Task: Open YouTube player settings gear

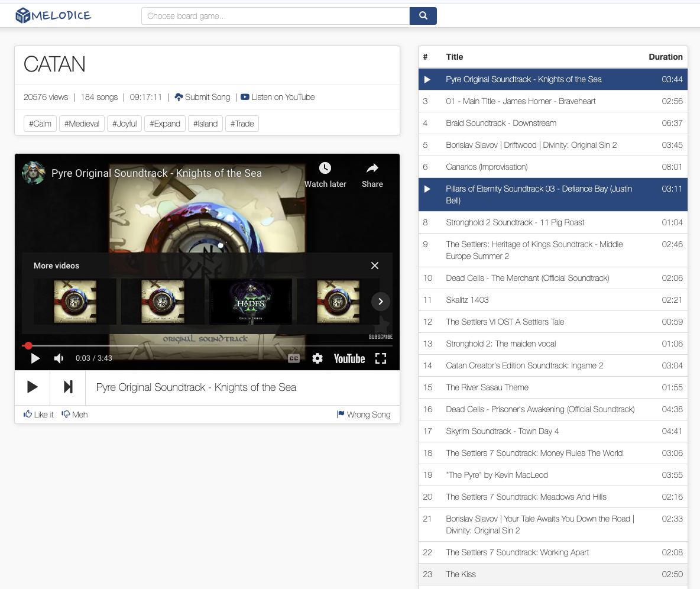Action: 317,358
